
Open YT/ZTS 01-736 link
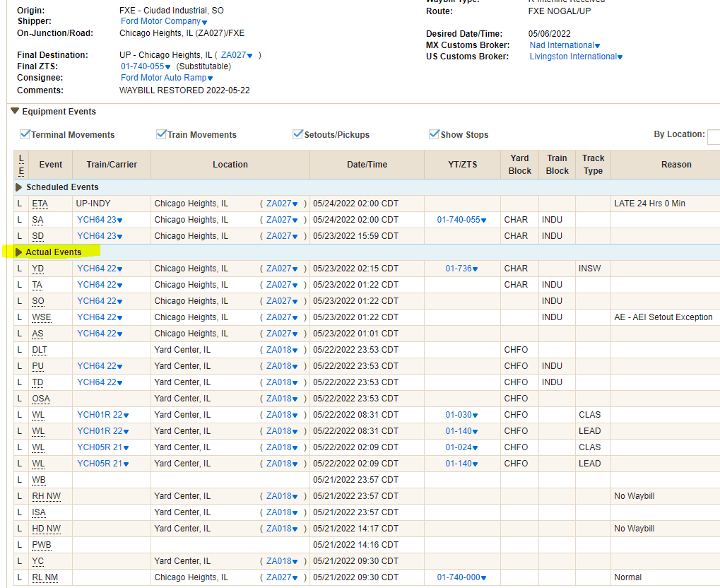click(461, 269)
